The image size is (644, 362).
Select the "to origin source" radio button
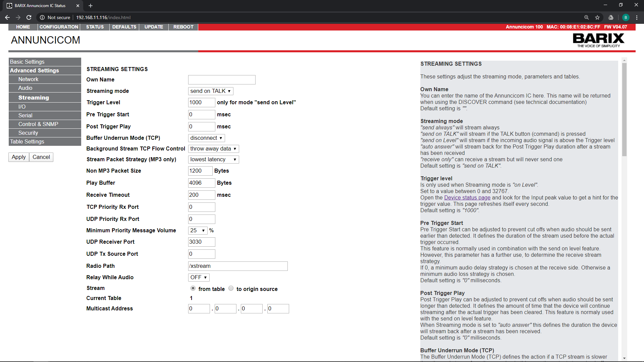click(231, 288)
